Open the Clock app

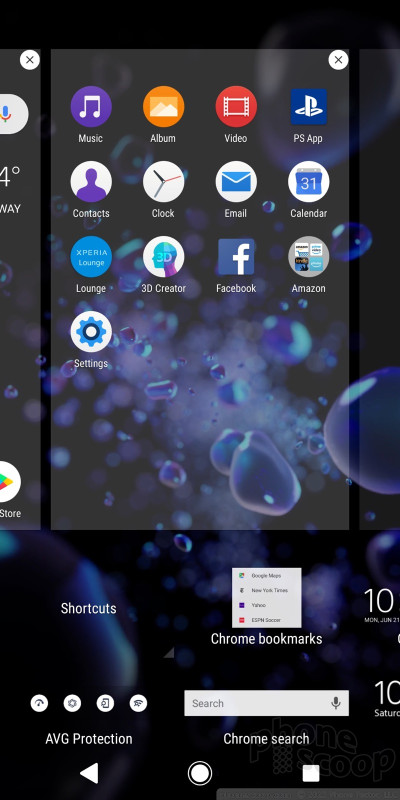point(163,182)
